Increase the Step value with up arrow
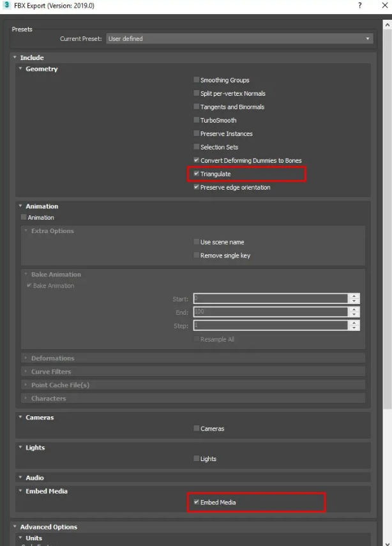The image size is (392, 546). pos(354,322)
